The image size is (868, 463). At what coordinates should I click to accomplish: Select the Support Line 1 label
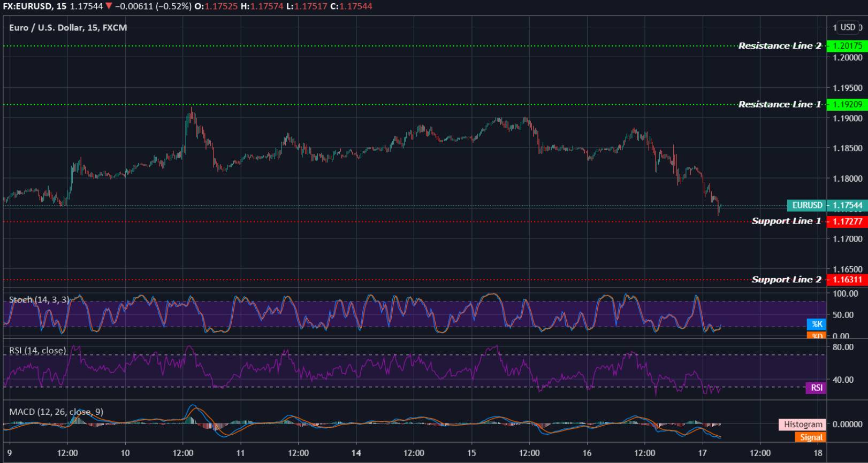[x=786, y=221]
